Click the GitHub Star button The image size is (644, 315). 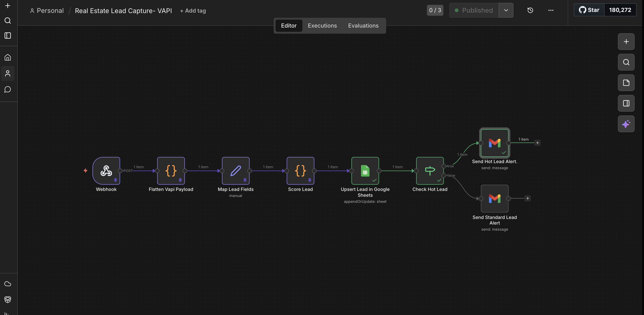[x=589, y=10]
